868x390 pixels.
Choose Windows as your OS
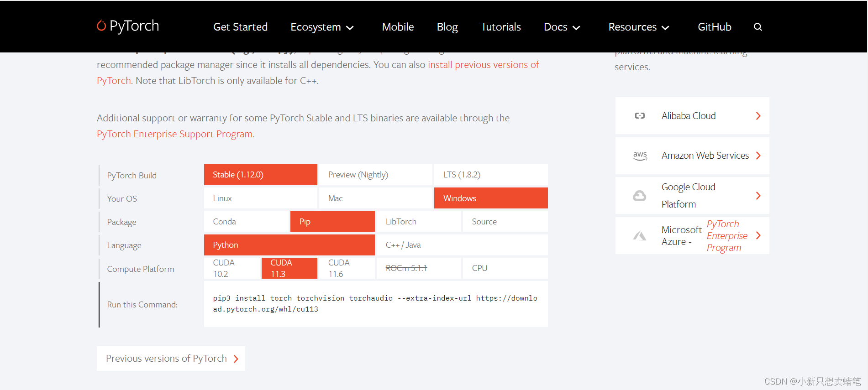point(491,198)
